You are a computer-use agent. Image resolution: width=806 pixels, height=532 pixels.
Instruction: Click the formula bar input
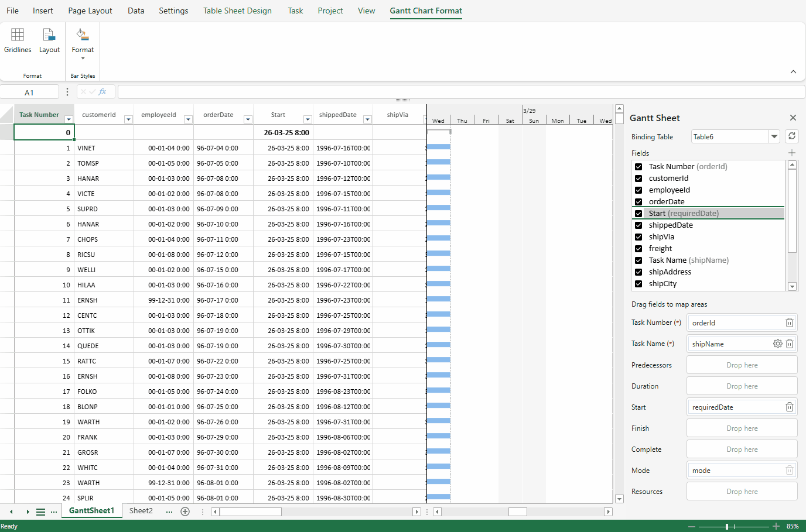click(x=461, y=92)
